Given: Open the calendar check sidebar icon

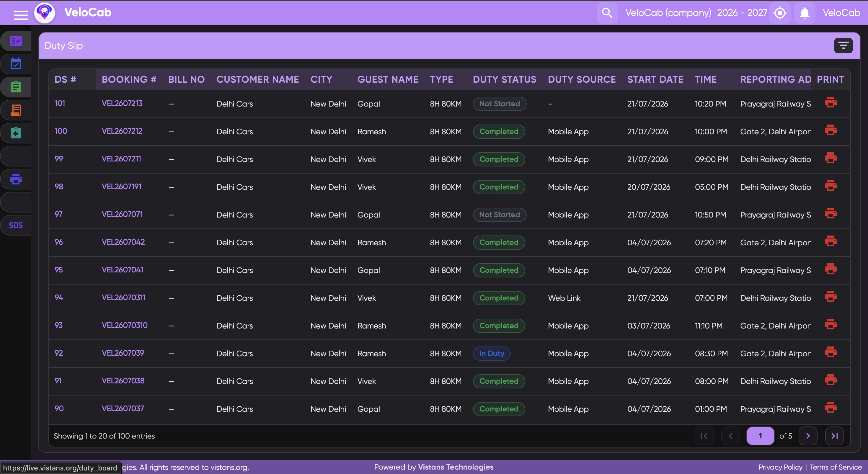Looking at the screenshot, I should pyautogui.click(x=16, y=64).
